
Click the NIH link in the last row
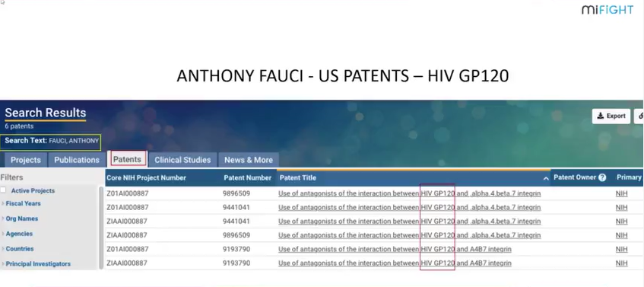(621, 263)
